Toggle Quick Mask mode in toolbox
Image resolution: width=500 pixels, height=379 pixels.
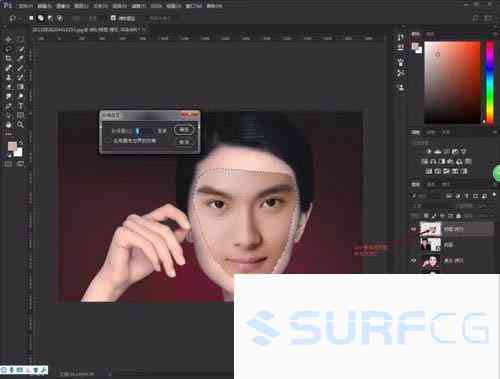pyautogui.click(x=8, y=164)
